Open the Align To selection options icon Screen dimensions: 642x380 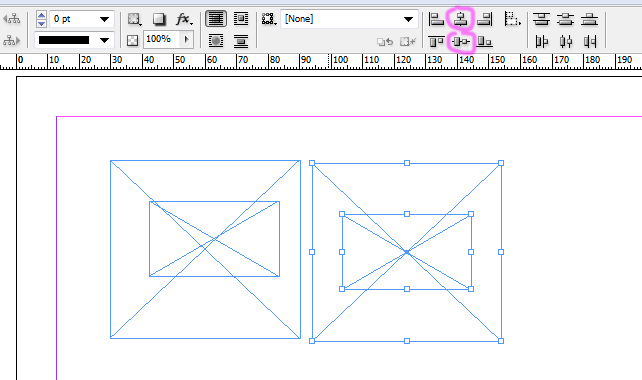(512, 19)
